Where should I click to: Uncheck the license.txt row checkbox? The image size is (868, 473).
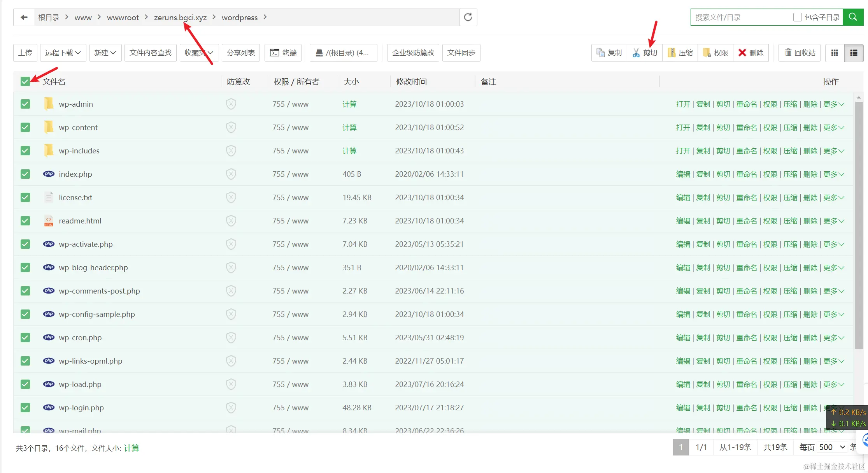(25, 197)
